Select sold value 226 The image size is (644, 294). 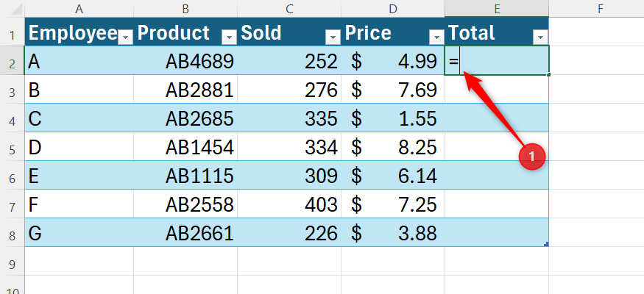tap(289, 232)
